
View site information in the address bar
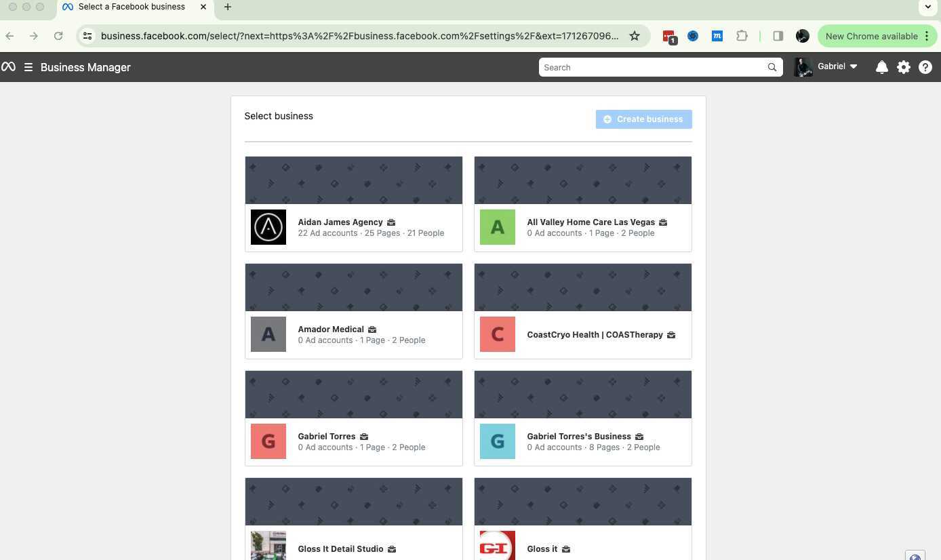point(87,36)
